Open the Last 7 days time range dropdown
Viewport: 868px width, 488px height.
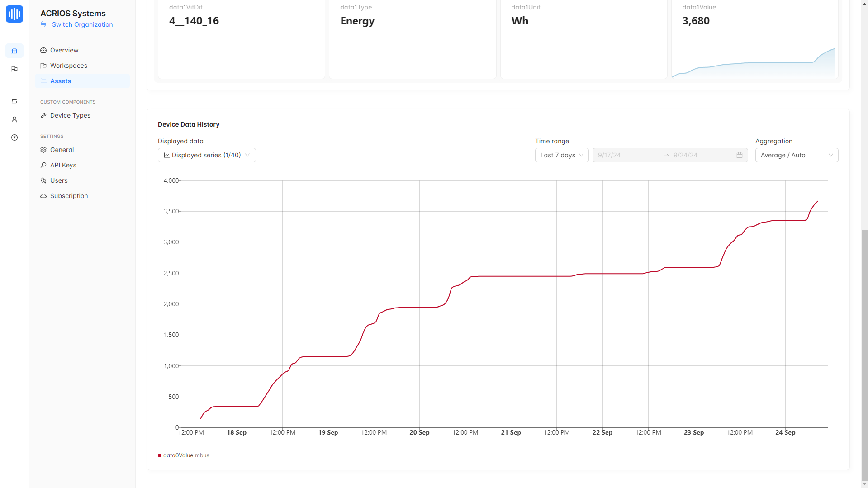[561, 155]
